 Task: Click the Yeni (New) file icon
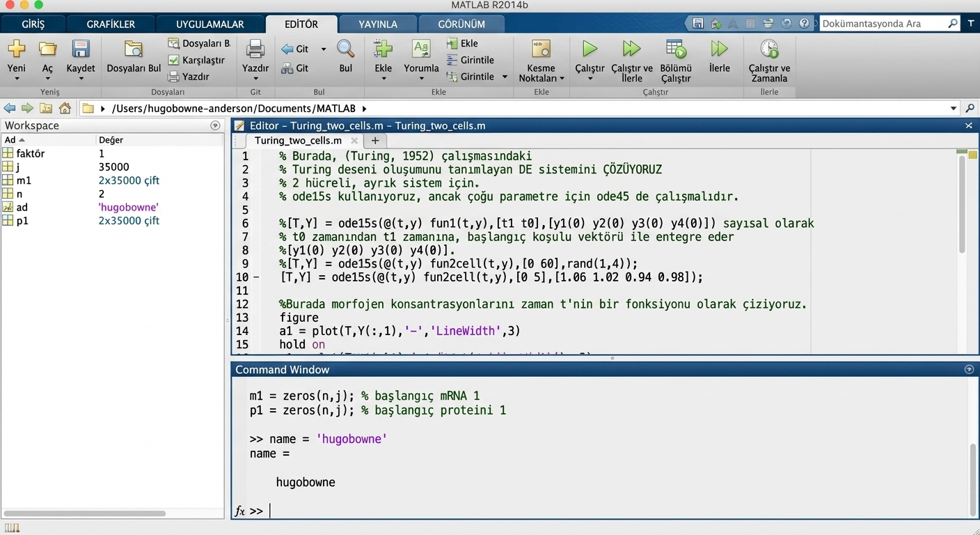[16, 50]
